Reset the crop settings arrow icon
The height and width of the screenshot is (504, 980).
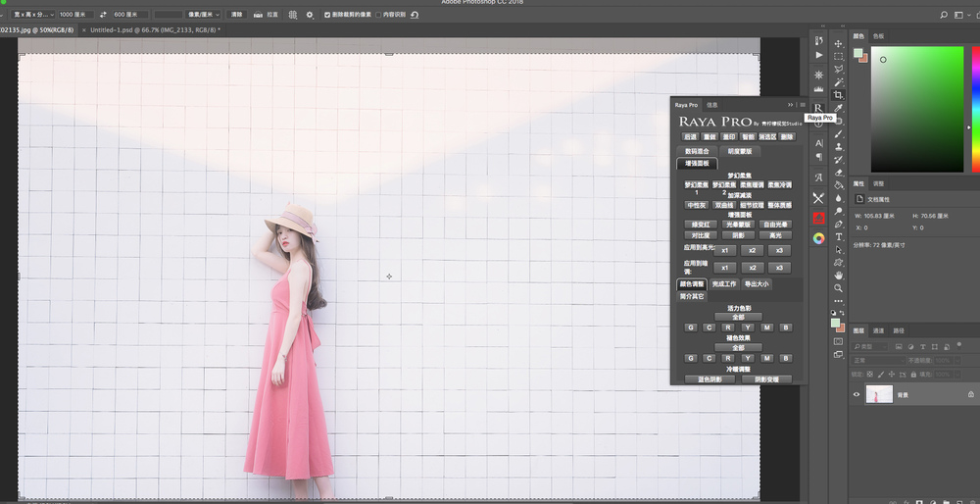pyautogui.click(x=415, y=15)
